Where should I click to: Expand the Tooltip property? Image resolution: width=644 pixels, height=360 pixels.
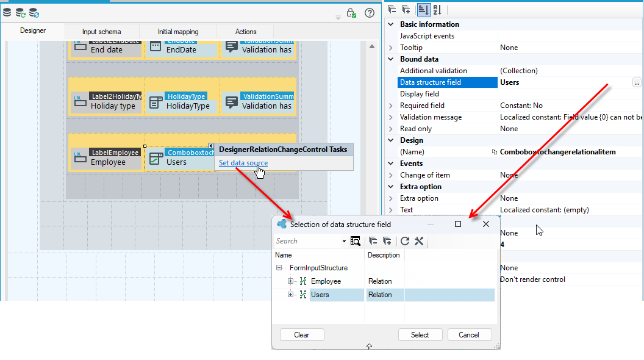(x=391, y=48)
